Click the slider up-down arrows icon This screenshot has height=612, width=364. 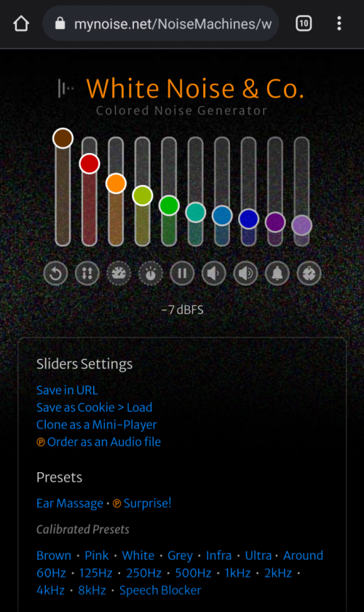point(87,272)
